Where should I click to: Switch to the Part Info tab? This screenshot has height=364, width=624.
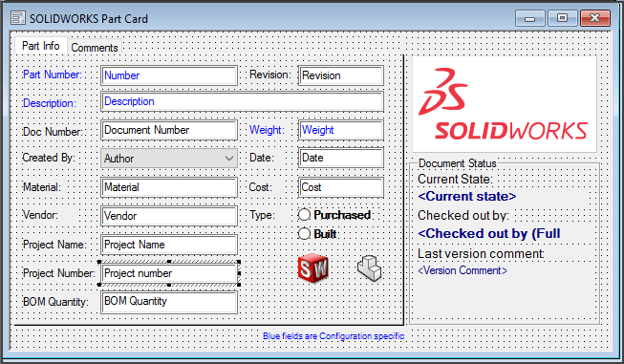pyautogui.click(x=40, y=46)
